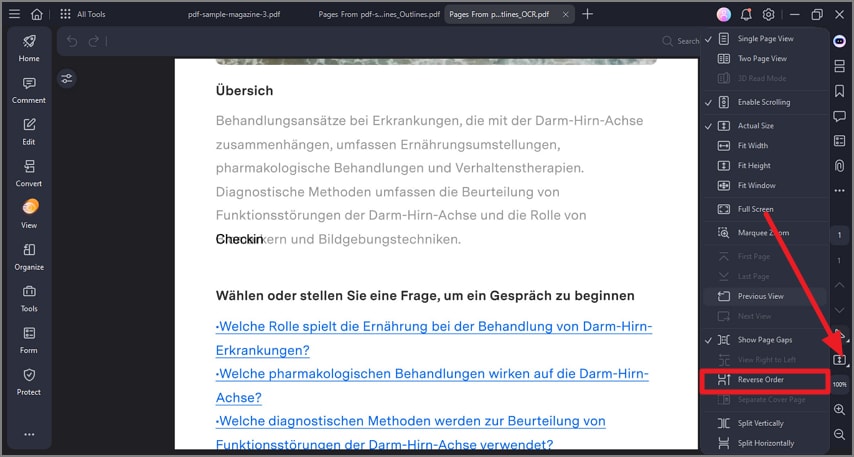Open the Form tool

click(29, 340)
